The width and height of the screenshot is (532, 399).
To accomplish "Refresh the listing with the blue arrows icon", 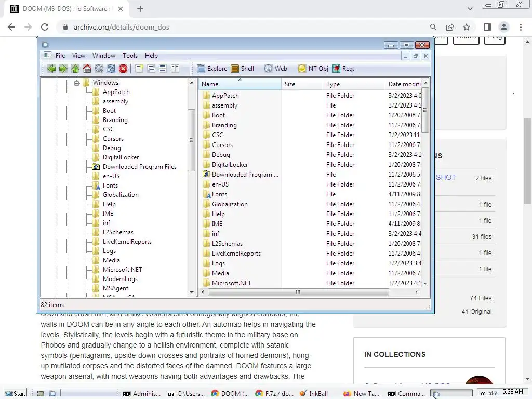I will point(111,69).
